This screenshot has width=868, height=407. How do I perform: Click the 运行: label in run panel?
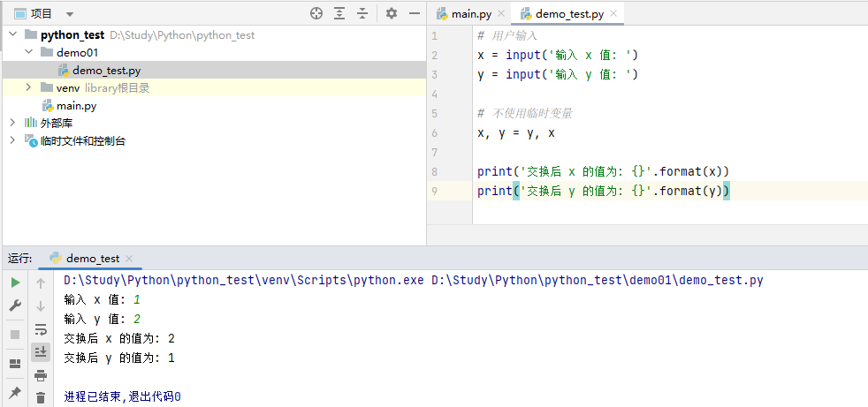click(20, 259)
